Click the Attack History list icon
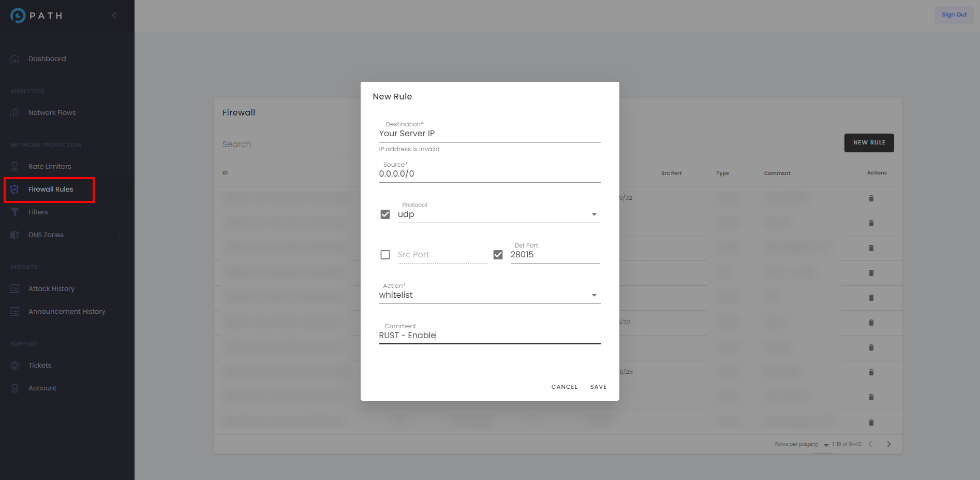Viewport: 980px width, 480px height. point(15,289)
